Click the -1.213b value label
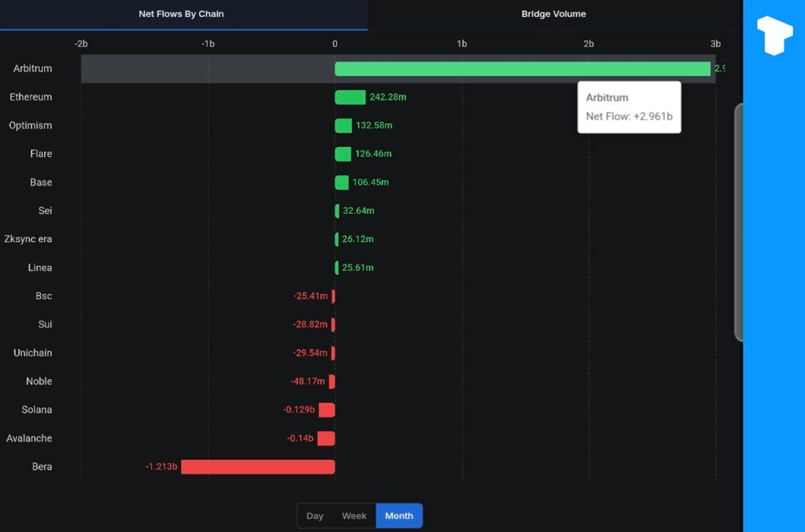The height and width of the screenshot is (532, 805). (162, 467)
